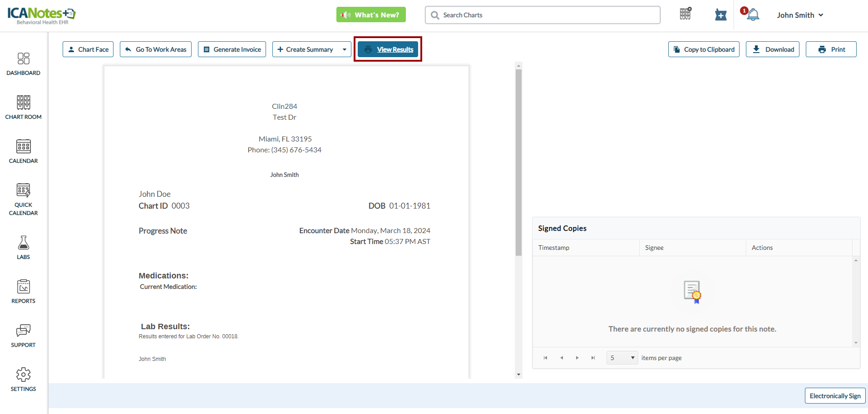Click Copy to Clipboard button

704,49
